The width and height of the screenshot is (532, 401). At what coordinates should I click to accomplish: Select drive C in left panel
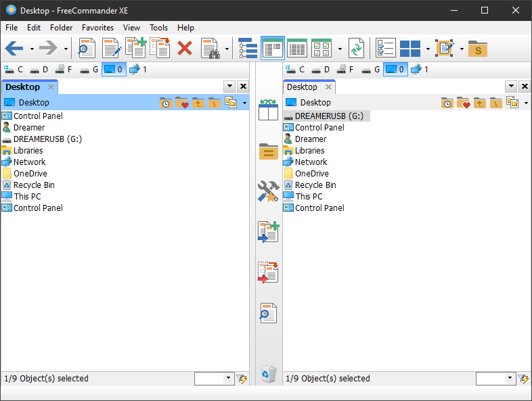tap(14, 70)
